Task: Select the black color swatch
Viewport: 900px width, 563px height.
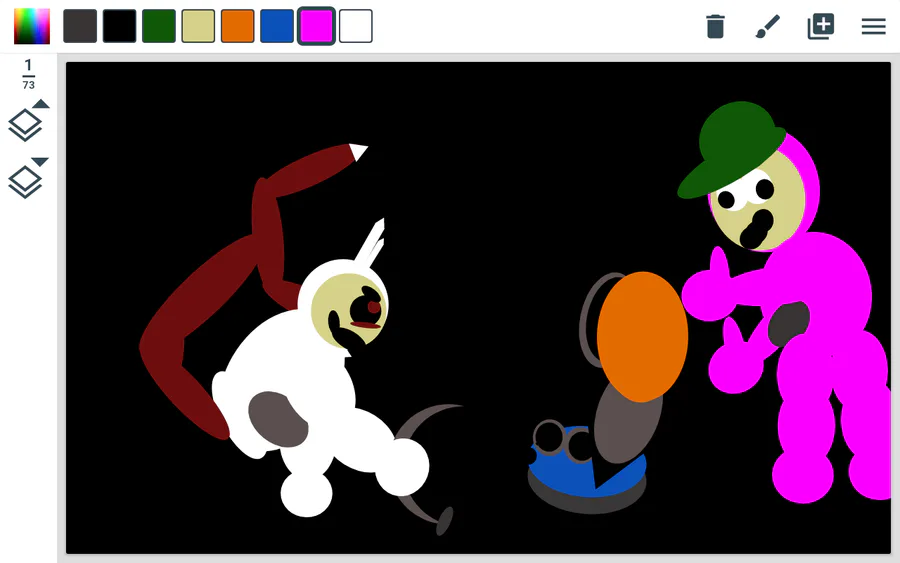Action: (119, 26)
